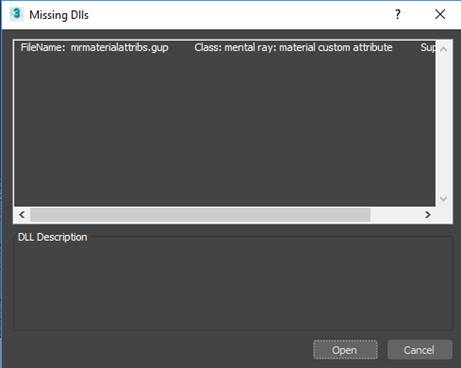The height and width of the screenshot is (368, 461).
Task: Click the vertical scrollbar up arrow
Action: coord(443,49)
